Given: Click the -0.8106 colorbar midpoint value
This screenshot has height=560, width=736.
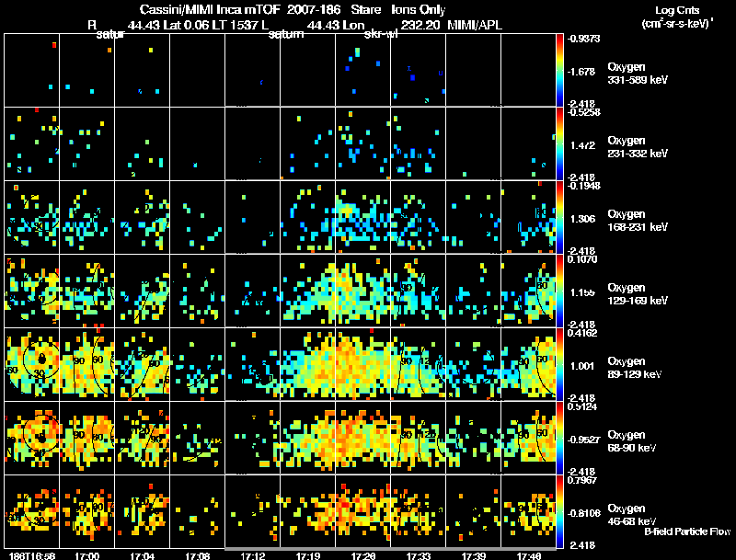Looking at the screenshot, I should [x=583, y=513].
